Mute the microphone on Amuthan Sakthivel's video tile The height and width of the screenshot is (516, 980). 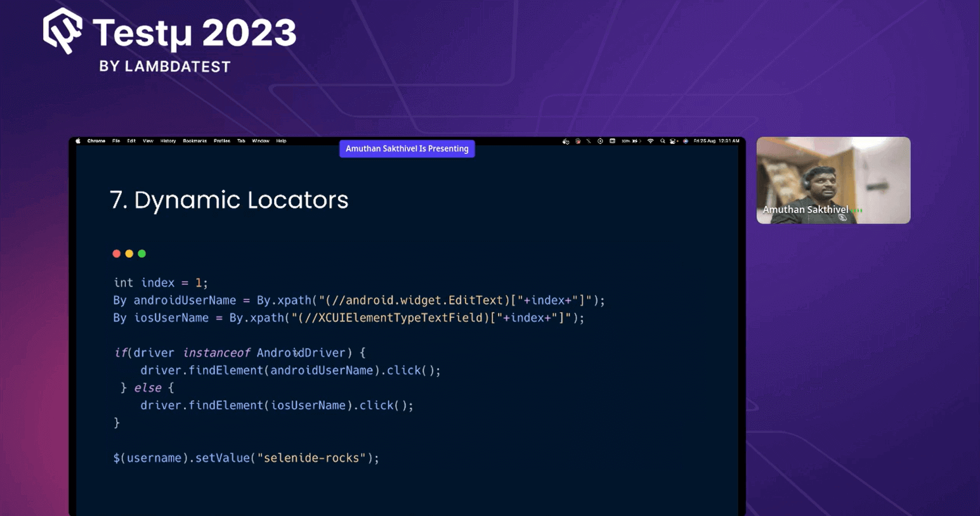[x=844, y=218]
